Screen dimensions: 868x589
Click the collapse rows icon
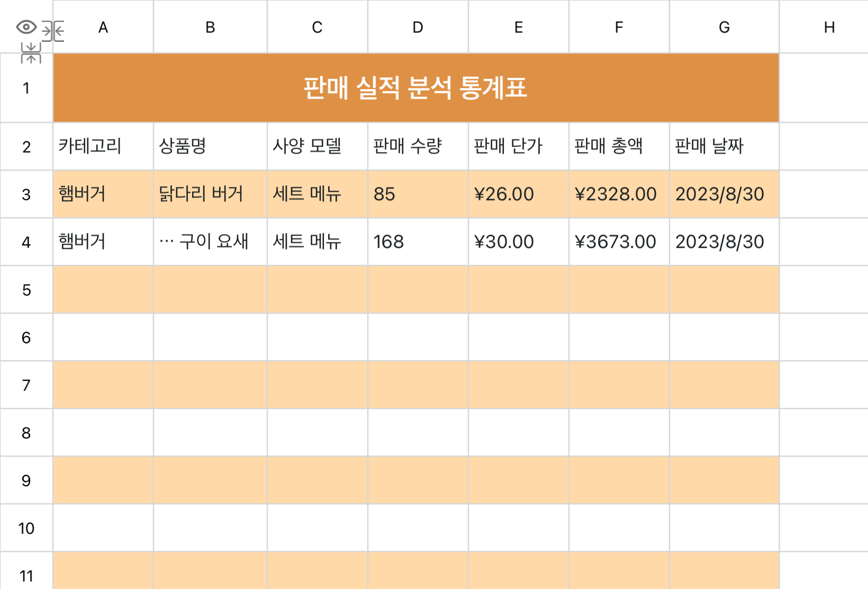point(31,53)
